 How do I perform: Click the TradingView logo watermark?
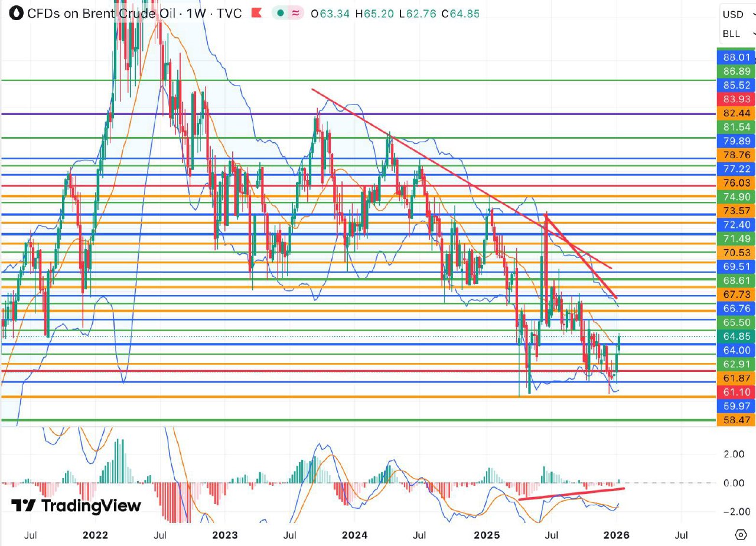(x=76, y=506)
